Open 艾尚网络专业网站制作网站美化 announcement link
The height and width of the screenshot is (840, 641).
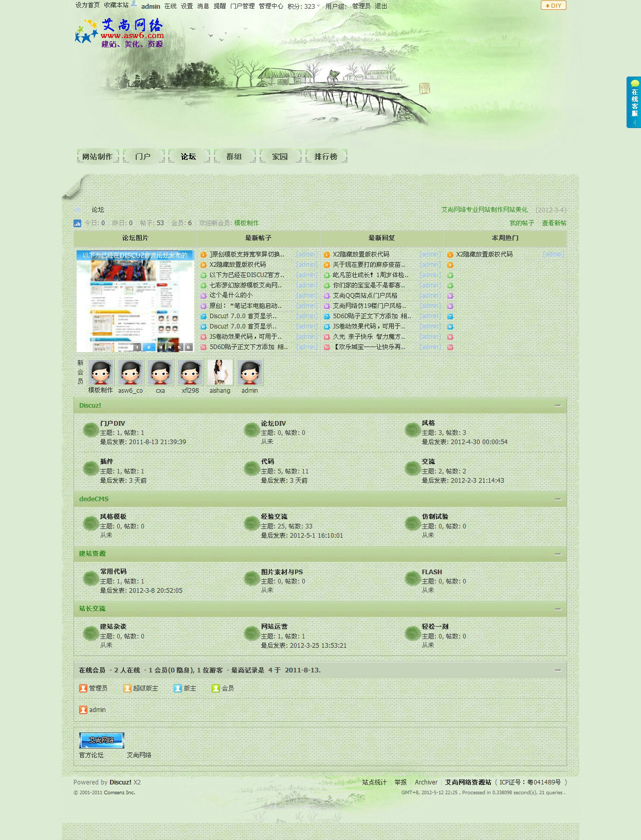pos(484,210)
